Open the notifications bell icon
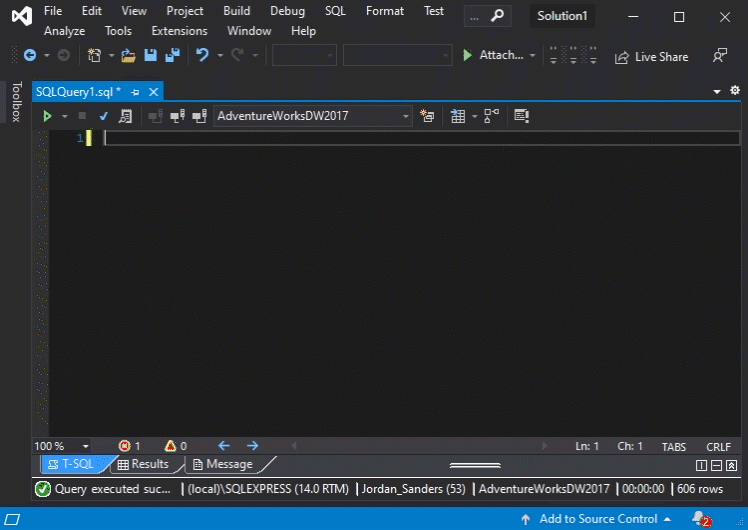Viewport: 748px width, 530px height. click(698, 518)
